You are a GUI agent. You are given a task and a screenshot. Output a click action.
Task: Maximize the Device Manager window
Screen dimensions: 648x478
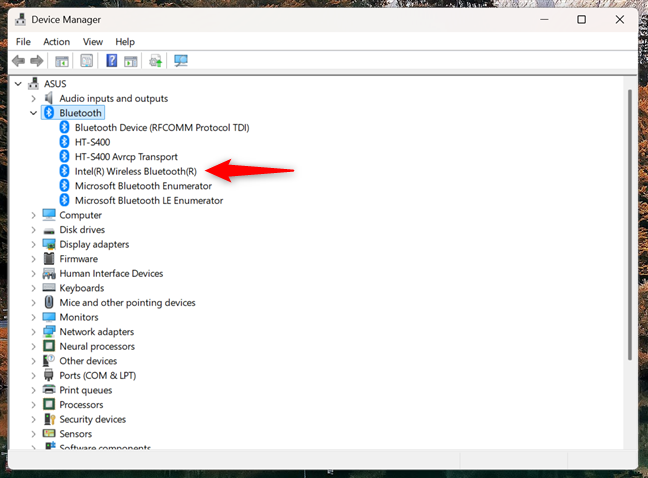coord(581,19)
